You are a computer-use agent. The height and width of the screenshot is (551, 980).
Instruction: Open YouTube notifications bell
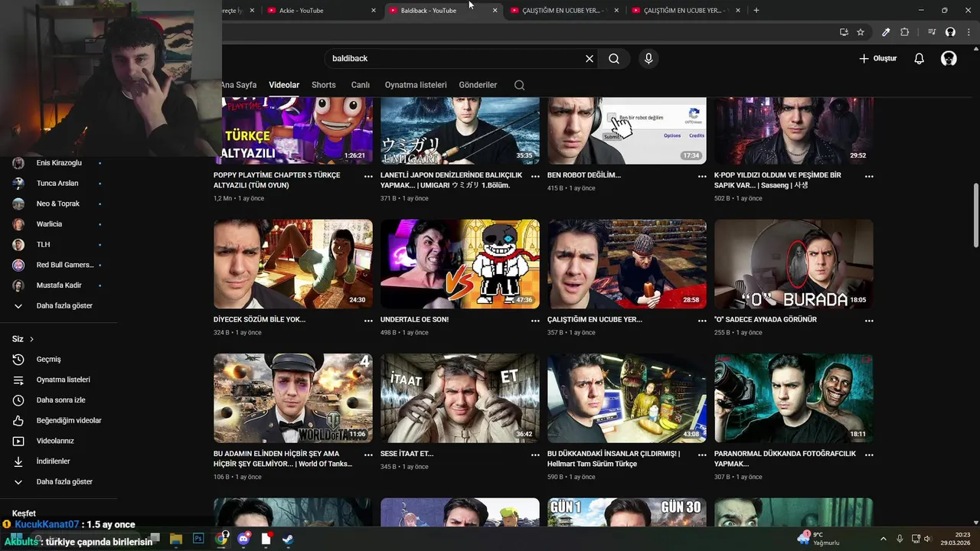[920, 59]
